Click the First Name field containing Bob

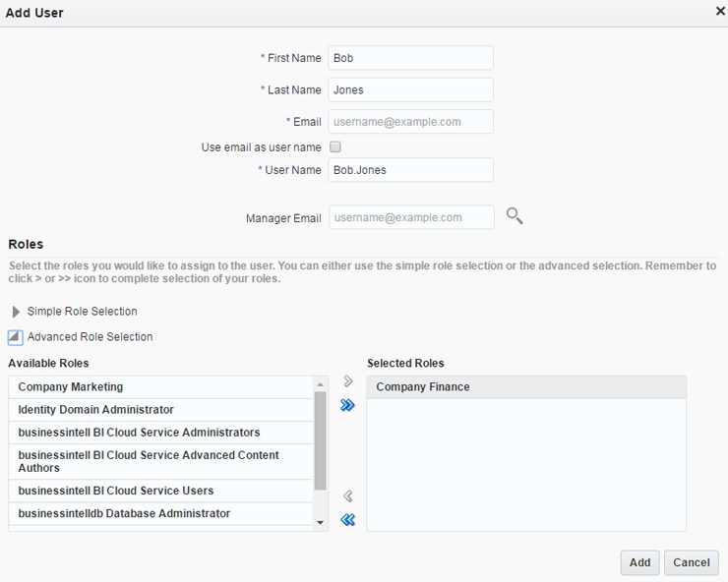point(410,58)
